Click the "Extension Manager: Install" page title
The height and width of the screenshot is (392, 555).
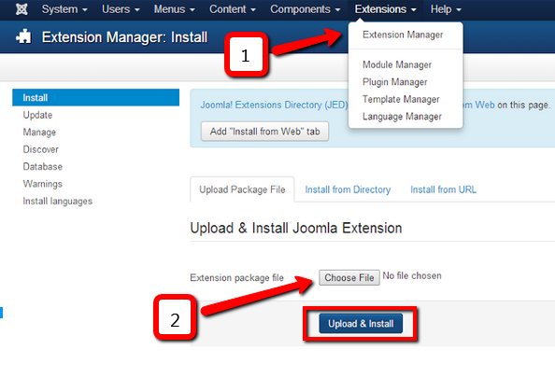tap(124, 37)
